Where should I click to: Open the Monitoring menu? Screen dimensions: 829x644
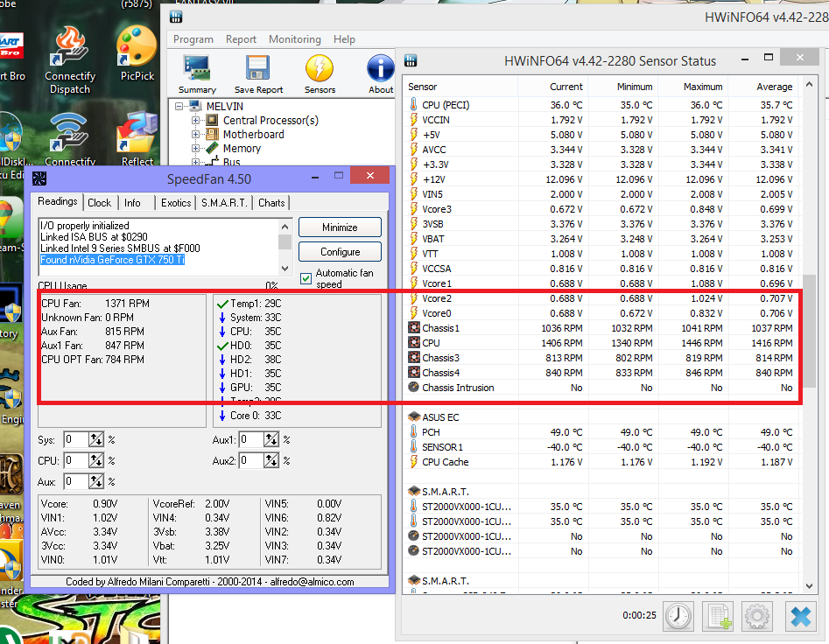(294, 39)
